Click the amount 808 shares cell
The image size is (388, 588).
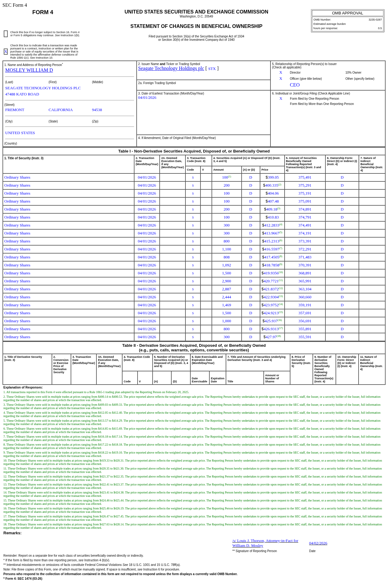pyautogui.click(x=227, y=257)
